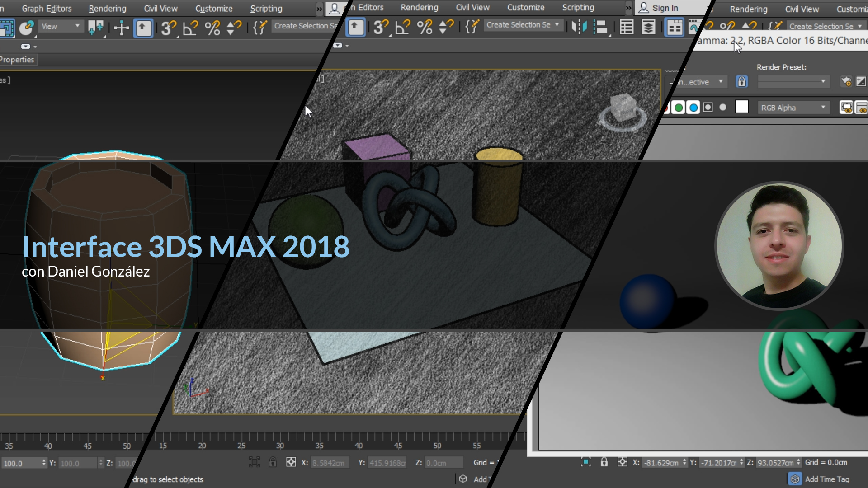The image size is (868, 488).
Task: Toggle Angle Snap in middle screenshot
Action: (403, 27)
